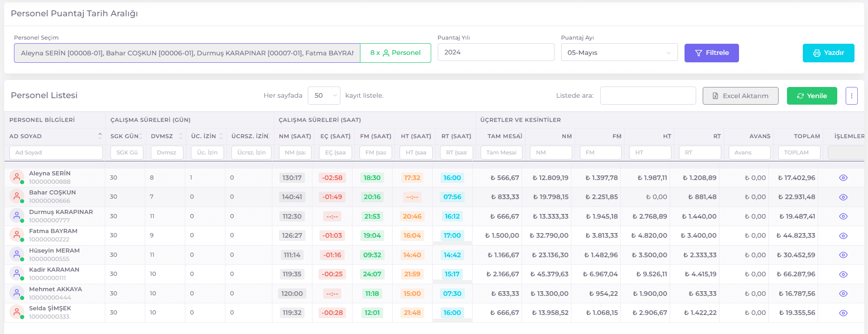
Task: Click the Listede ara search box
Action: point(648,95)
